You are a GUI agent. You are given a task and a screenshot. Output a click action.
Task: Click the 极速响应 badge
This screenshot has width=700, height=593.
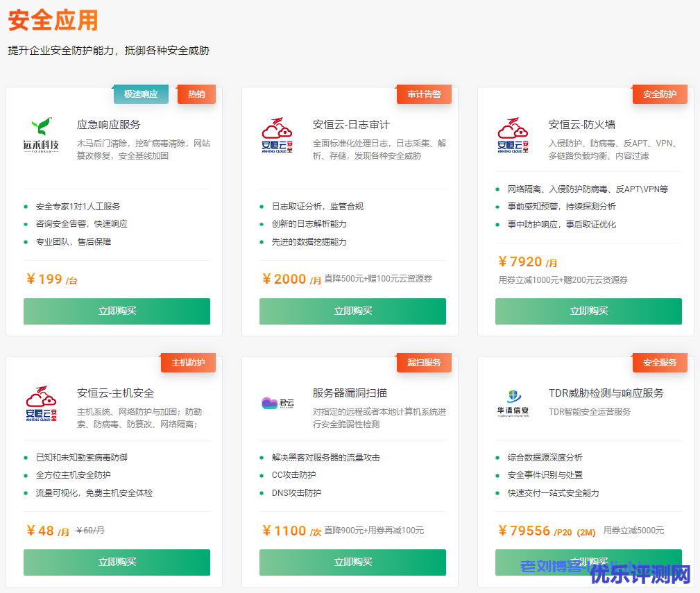141,94
